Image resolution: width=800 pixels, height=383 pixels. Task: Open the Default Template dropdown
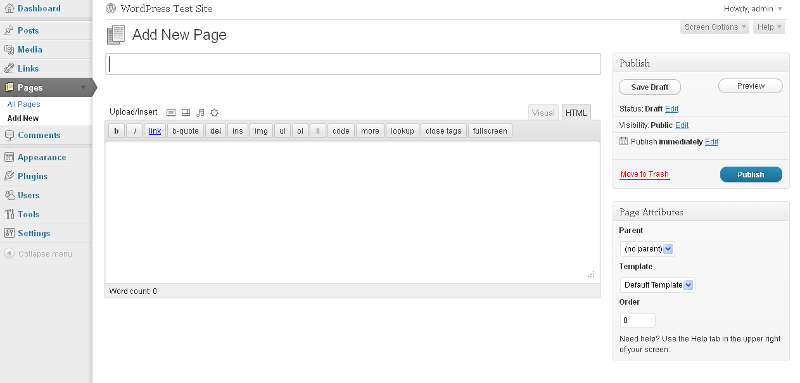coord(658,285)
